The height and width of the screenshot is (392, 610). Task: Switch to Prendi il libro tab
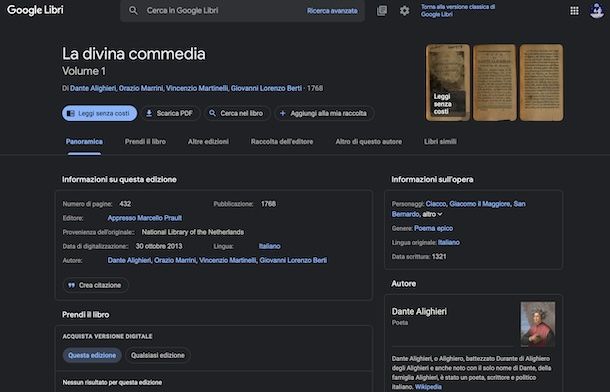[x=145, y=142]
